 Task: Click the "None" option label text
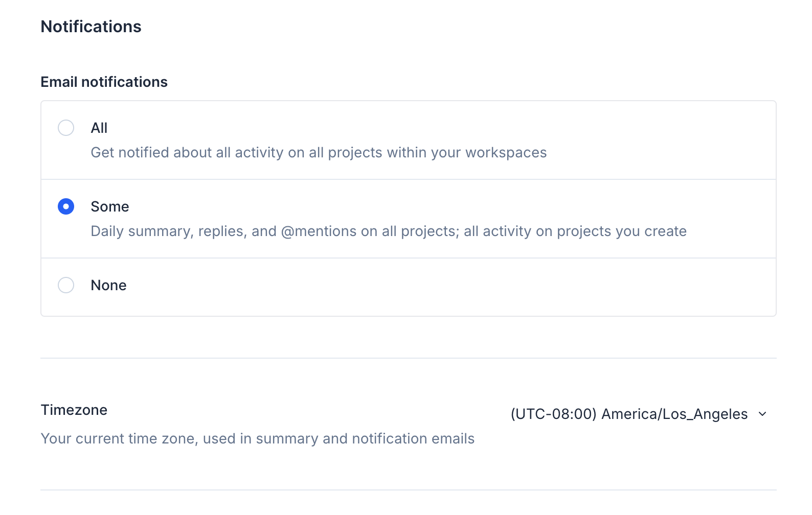108,285
